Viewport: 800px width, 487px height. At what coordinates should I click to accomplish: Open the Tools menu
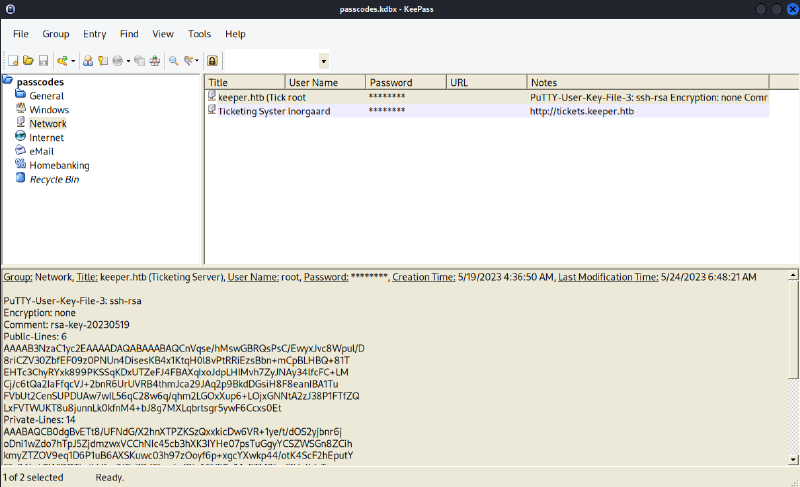[199, 34]
